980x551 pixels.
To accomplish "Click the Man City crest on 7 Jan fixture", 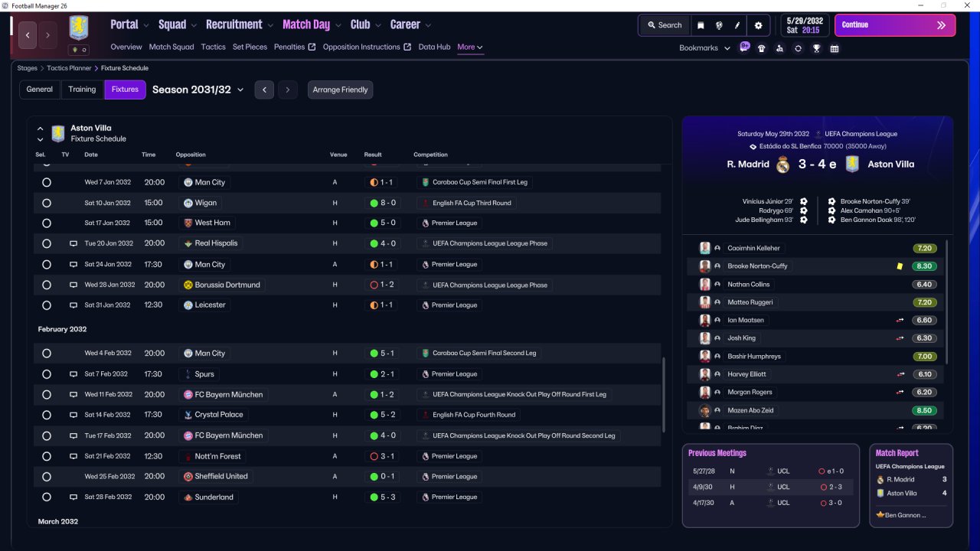I will coord(188,182).
